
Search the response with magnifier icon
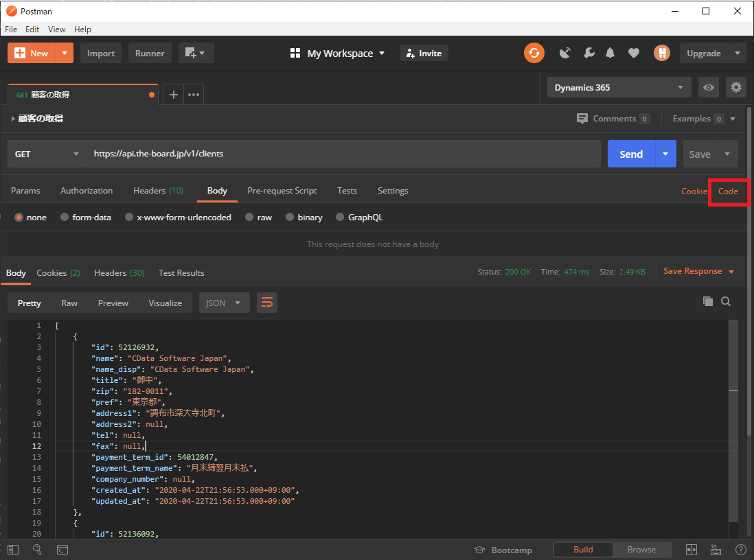click(x=726, y=301)
